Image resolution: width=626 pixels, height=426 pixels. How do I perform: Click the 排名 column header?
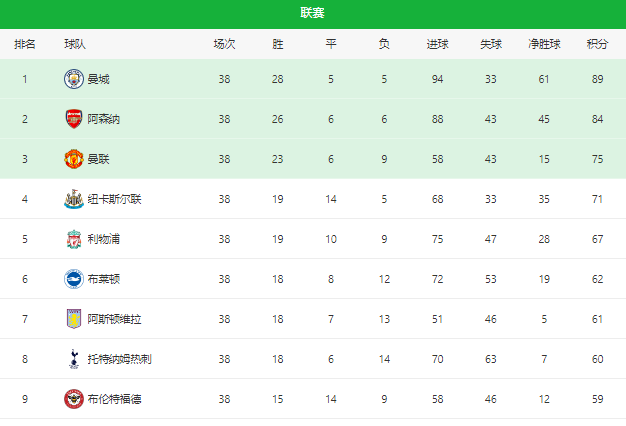pos(25,44)
